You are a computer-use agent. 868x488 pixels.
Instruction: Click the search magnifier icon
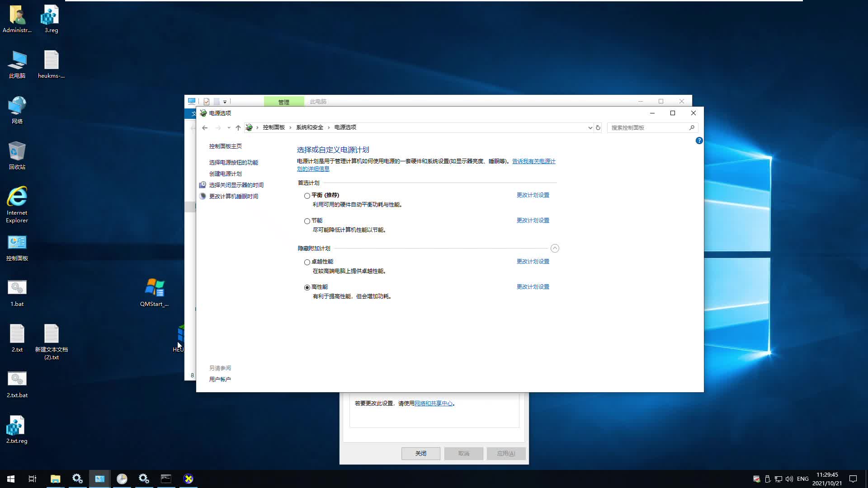(x=692, y=128)
